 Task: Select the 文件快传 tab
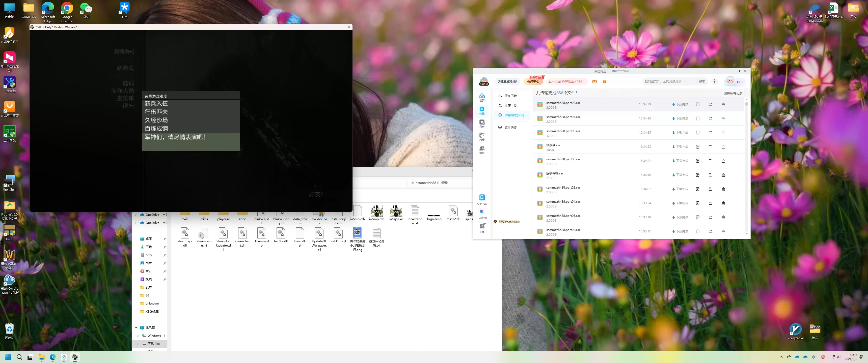(x=510, y=128)
